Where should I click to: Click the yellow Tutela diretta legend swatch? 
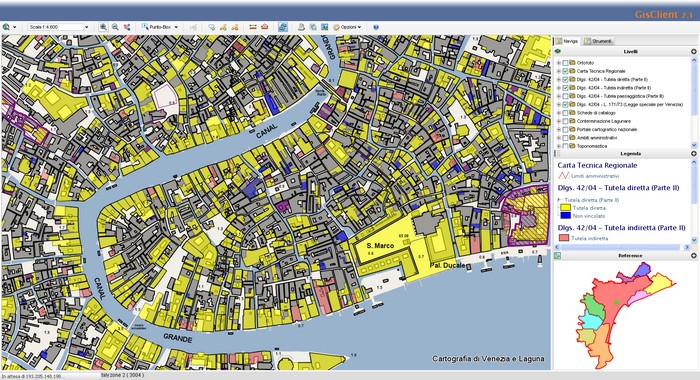pos(565,208)
